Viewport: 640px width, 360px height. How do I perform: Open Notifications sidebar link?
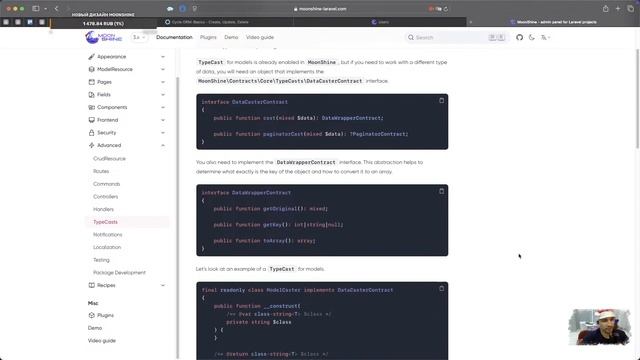pos(107,235)
